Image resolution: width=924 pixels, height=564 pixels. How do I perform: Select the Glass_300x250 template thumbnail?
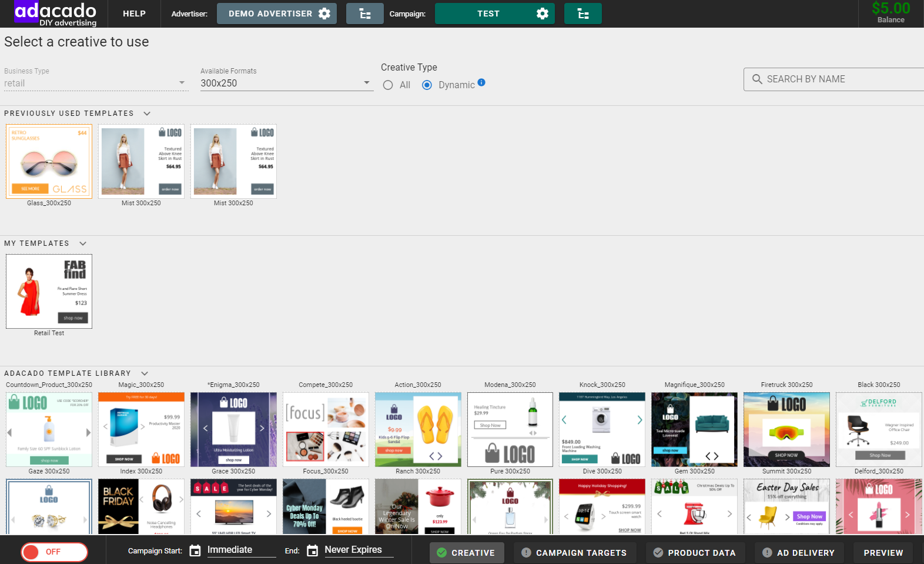pos(49,161)
